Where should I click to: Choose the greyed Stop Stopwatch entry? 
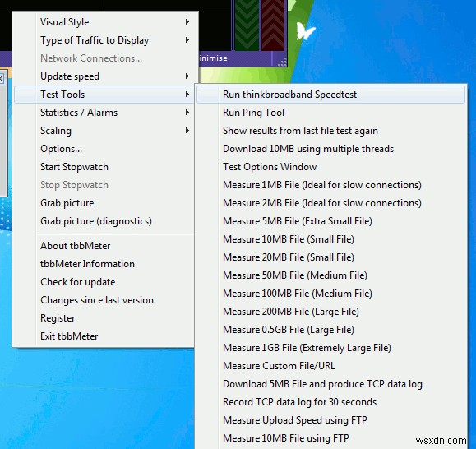point(105,185)
